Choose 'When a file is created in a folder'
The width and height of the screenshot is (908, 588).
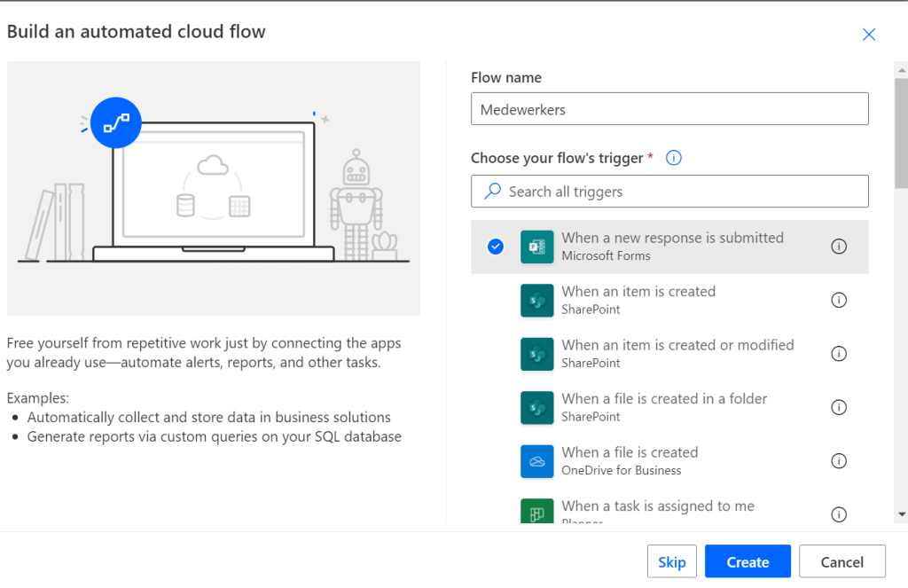pos(664,399)
